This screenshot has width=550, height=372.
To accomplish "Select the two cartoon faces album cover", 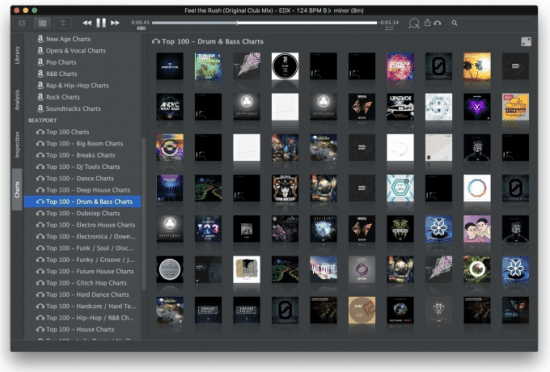I will pos(477,229).
